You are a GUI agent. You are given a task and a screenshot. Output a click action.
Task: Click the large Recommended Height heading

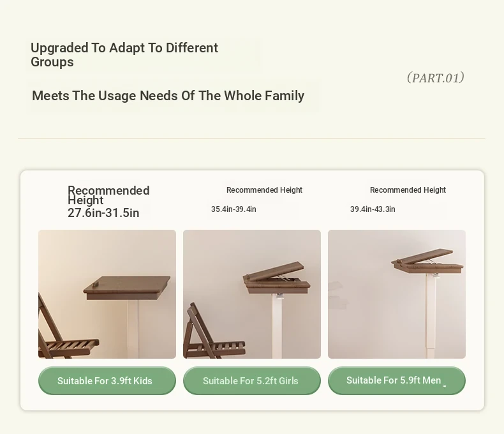(x=108, y=195)
